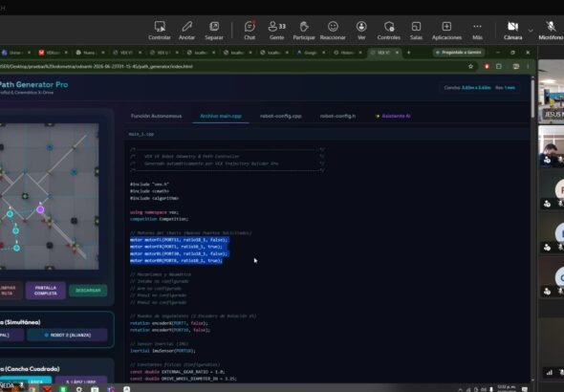Switch to the Función Autonomous tab
564x392 pixels.
[x=156, y=116]
